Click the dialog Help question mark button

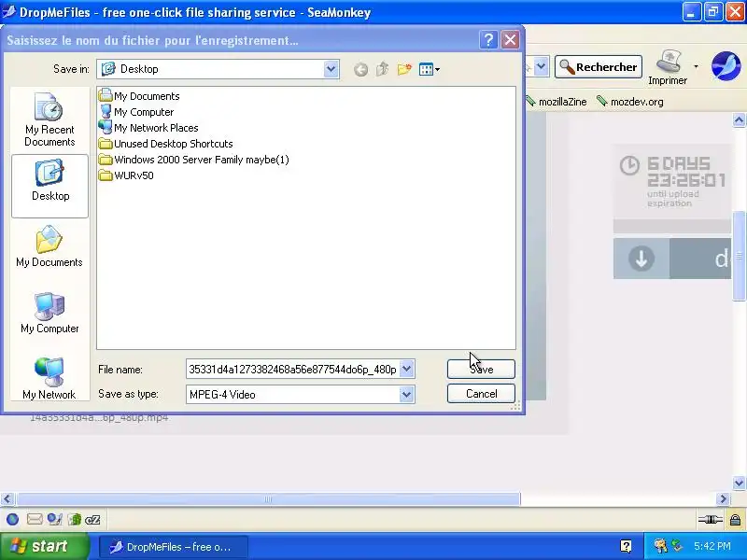[488, 40]
